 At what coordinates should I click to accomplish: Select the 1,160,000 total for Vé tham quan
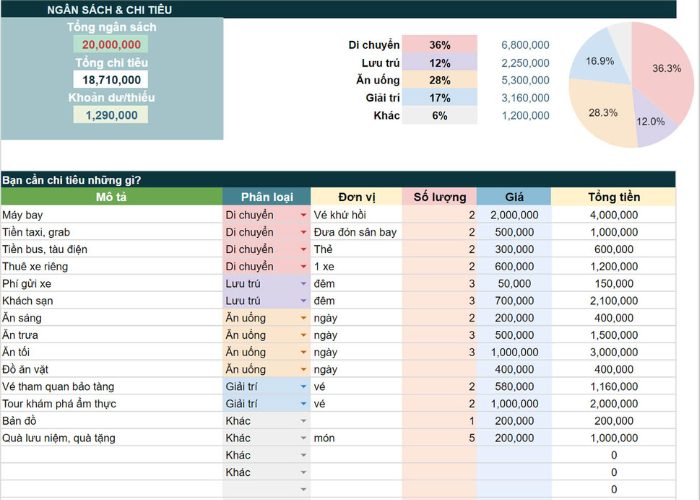click(613, 386)
